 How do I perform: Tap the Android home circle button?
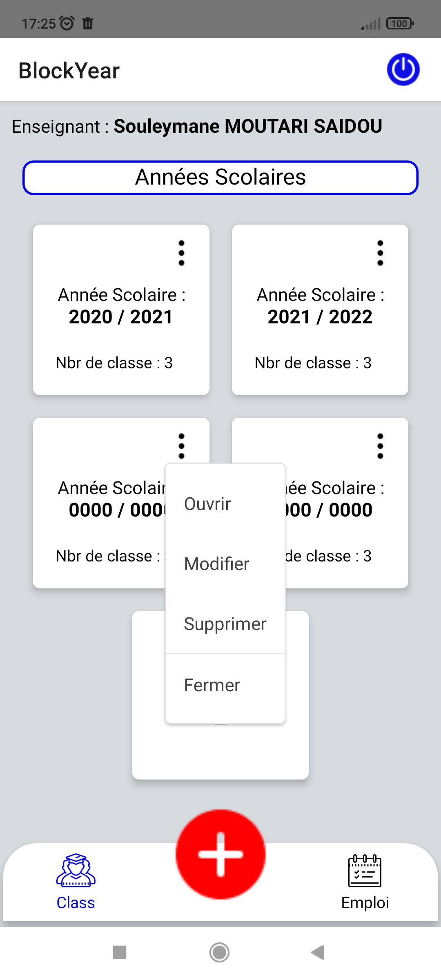tap(220, 952)
